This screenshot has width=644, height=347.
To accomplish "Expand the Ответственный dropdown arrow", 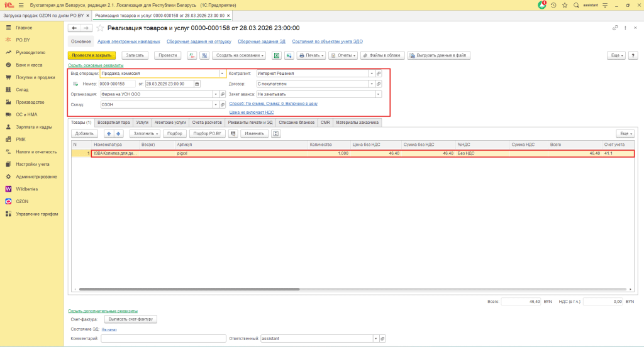I will [x=375, y=338].
